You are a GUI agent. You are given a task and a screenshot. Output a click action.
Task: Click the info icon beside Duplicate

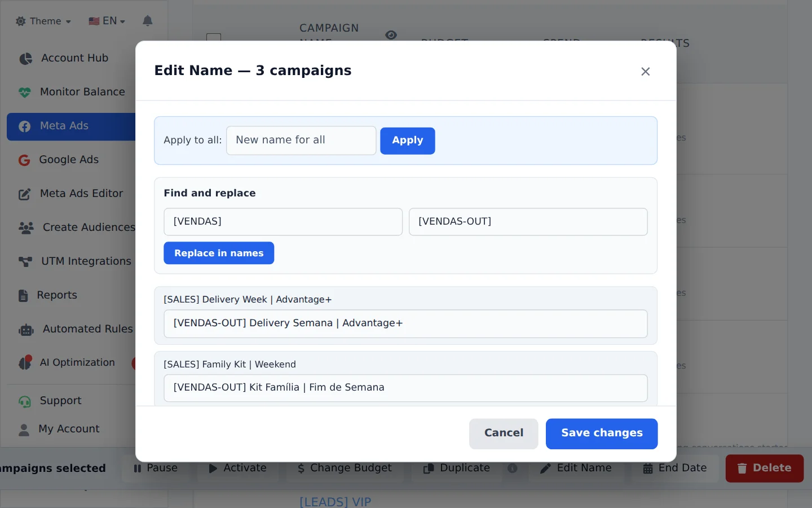tap(513, 468)
